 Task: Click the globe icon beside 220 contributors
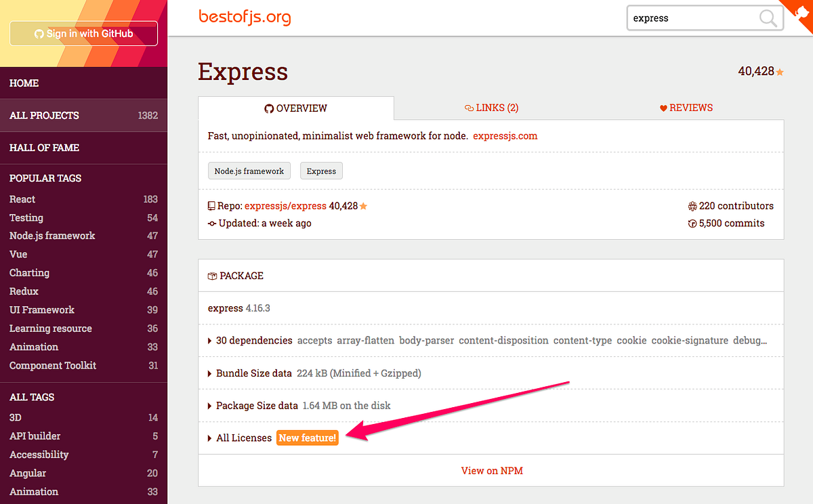pos(692,206)
